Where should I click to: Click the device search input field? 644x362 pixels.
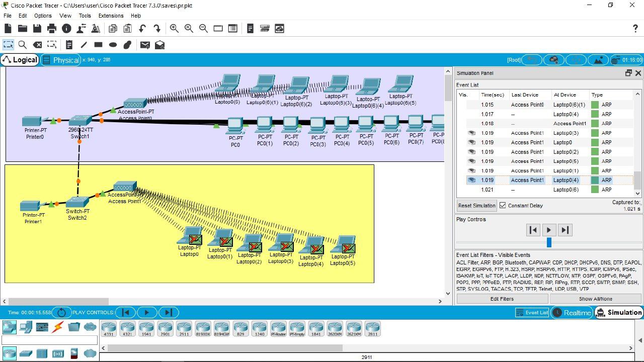[48, 340]
